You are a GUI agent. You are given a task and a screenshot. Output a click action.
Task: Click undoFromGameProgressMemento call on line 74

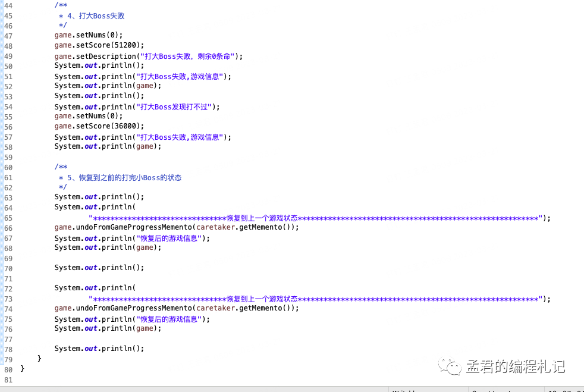177,308
